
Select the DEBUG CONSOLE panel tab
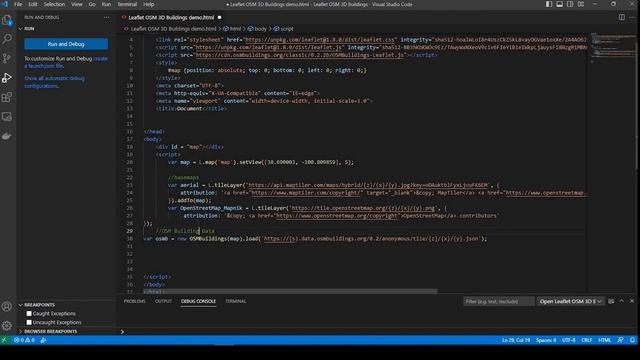click(198, 301)
